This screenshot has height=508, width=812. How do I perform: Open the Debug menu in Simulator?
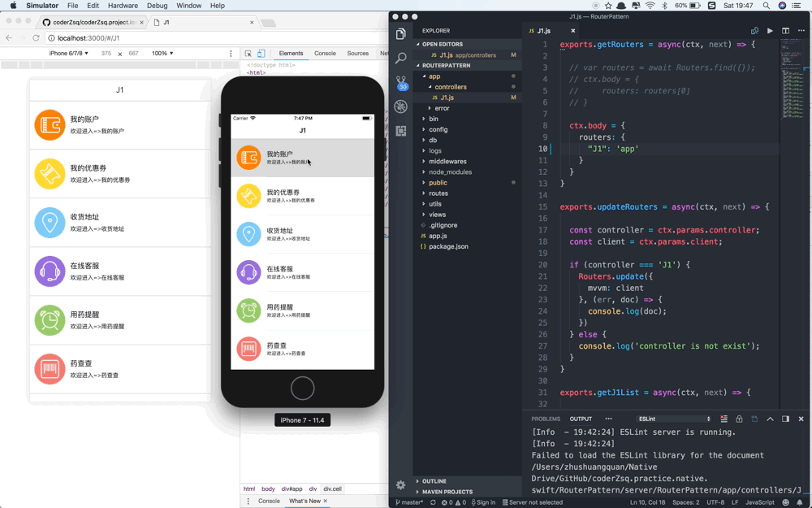pyautogui.click(x=157, y=6)
